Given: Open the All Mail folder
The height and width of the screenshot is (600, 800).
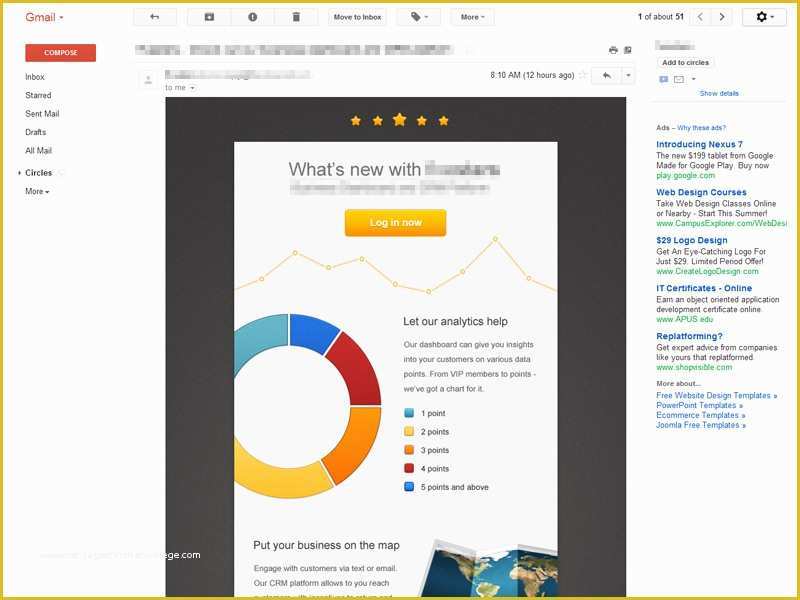Looking at the screenshot, I should point(39,150).
